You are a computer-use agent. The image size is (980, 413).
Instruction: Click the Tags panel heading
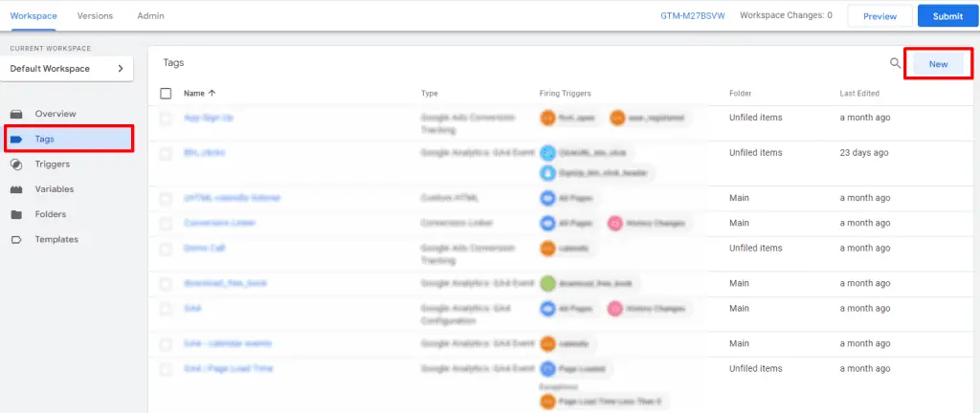coord(174,62)
